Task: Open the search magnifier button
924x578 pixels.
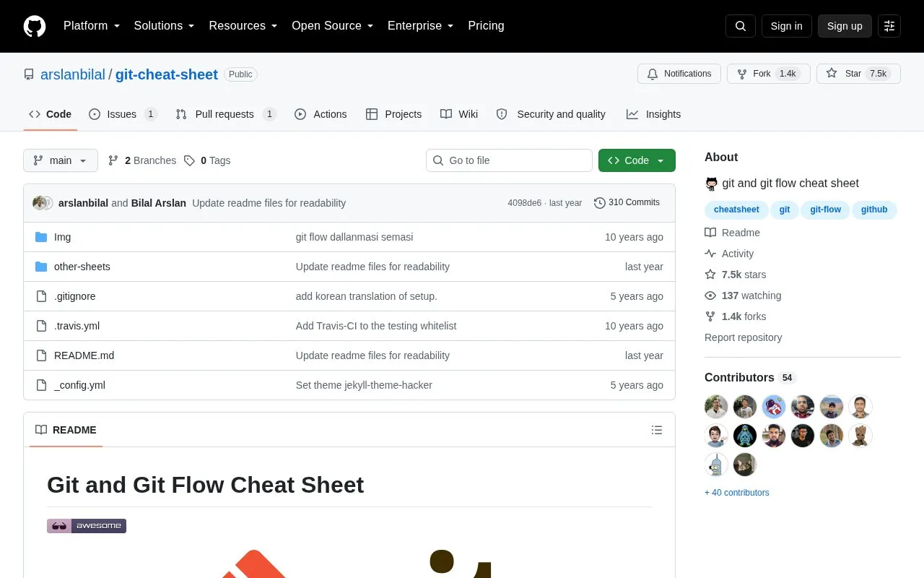Action: [x=741, y=26]
